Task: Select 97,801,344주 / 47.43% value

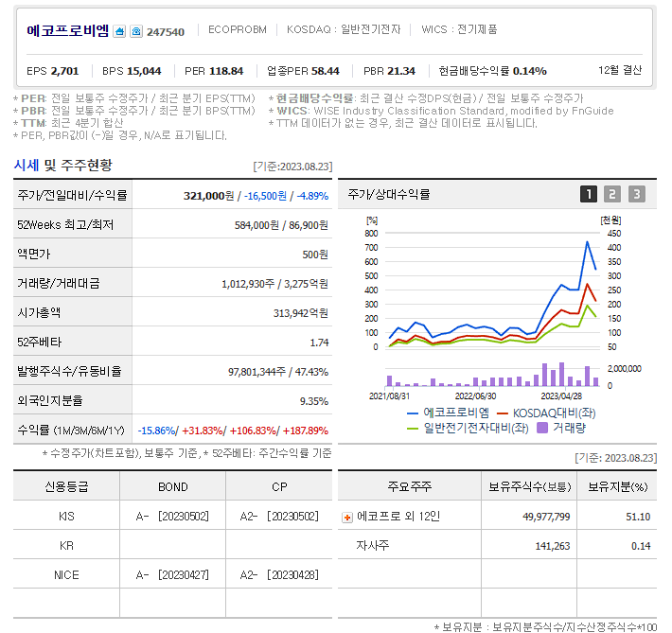Action: (x=278, y=372)
